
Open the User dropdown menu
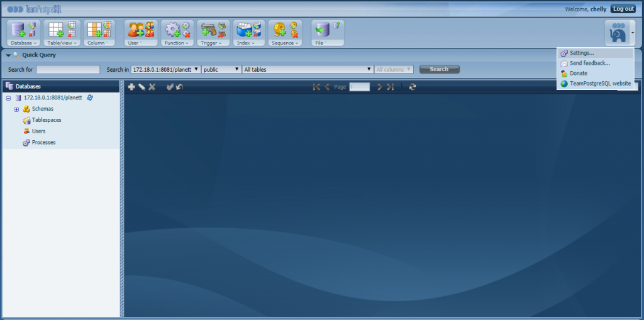[x=141, y=43]
